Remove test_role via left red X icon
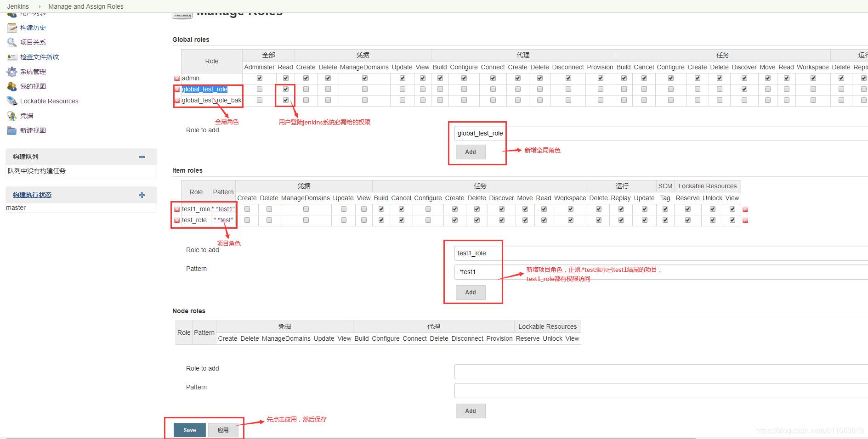 tap(177, 220)
